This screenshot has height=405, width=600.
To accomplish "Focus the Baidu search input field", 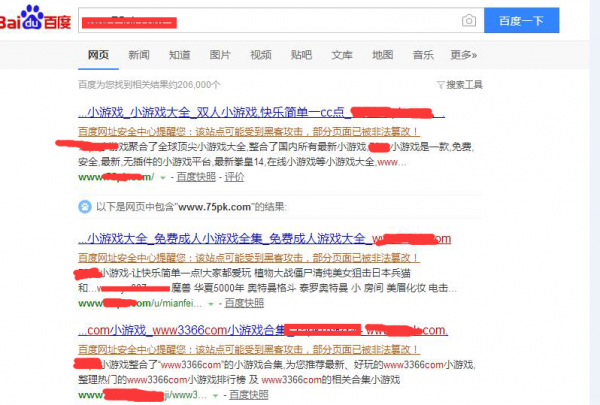I will tap(281, 20).
